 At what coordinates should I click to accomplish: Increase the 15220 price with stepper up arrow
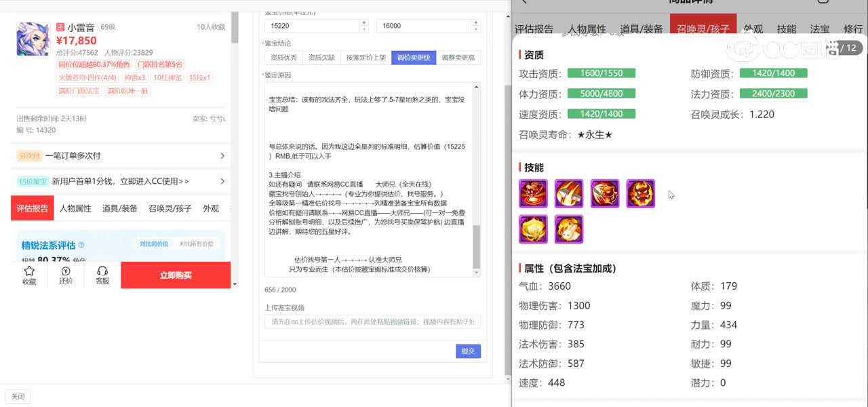pos(363,22)
